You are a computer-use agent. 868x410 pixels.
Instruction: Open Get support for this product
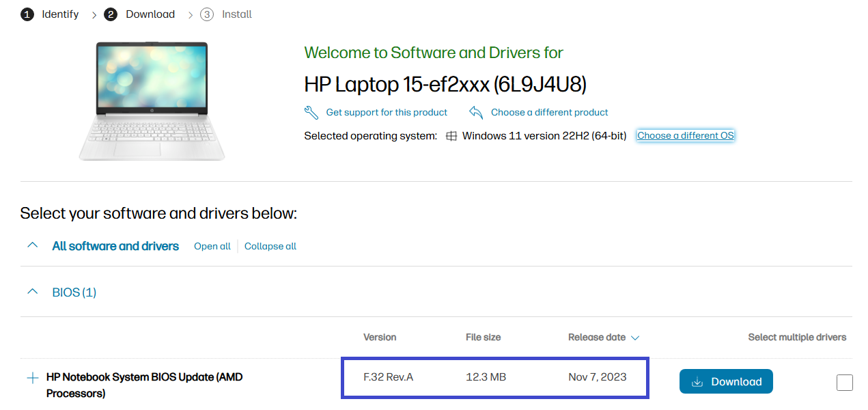click(387, 112)
